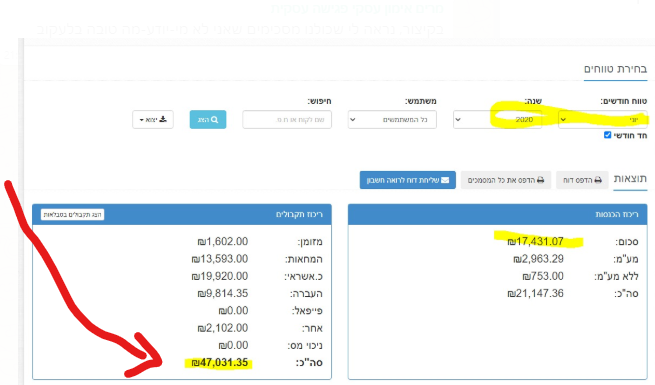
Task: Click the מע"מ row label
Action: coord(626,259)
